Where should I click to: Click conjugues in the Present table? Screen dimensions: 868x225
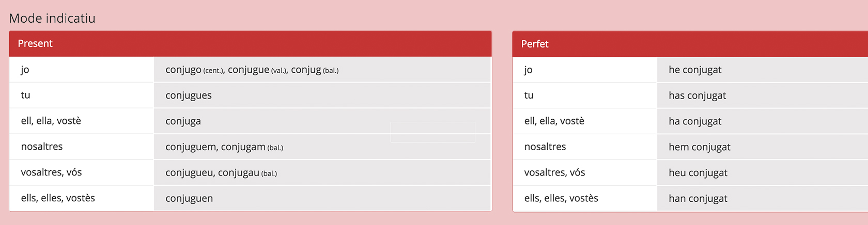189,95
